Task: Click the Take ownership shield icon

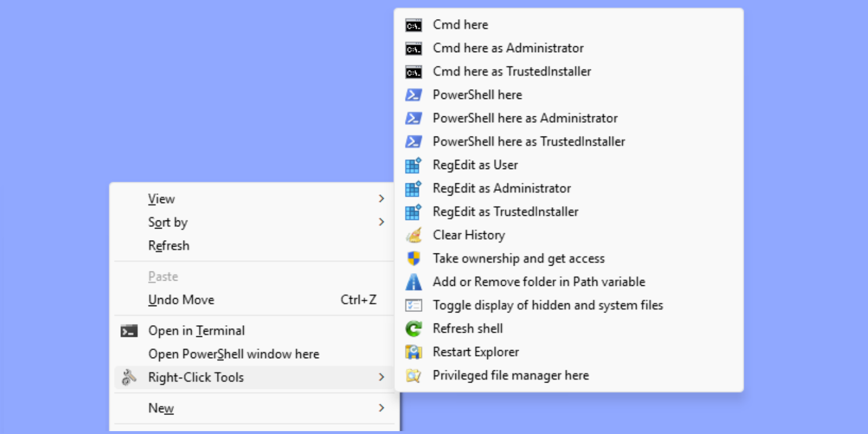Action: [x=413, y=259]
